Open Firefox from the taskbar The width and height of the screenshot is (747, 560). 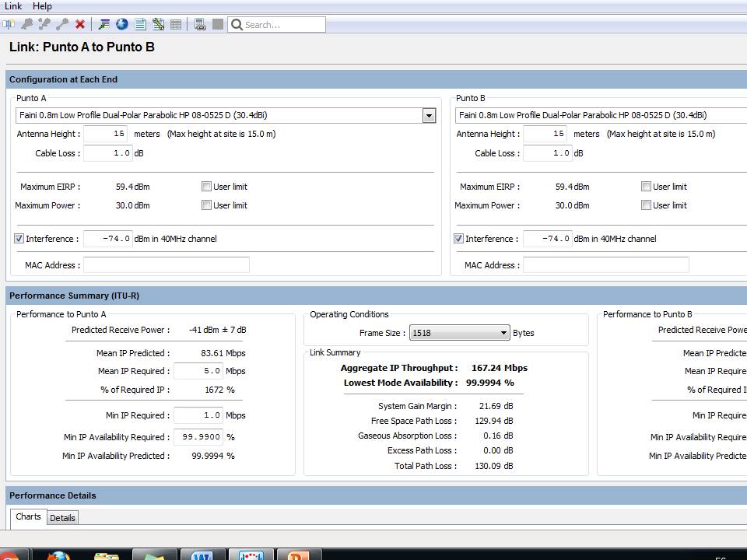coord(58,555)
